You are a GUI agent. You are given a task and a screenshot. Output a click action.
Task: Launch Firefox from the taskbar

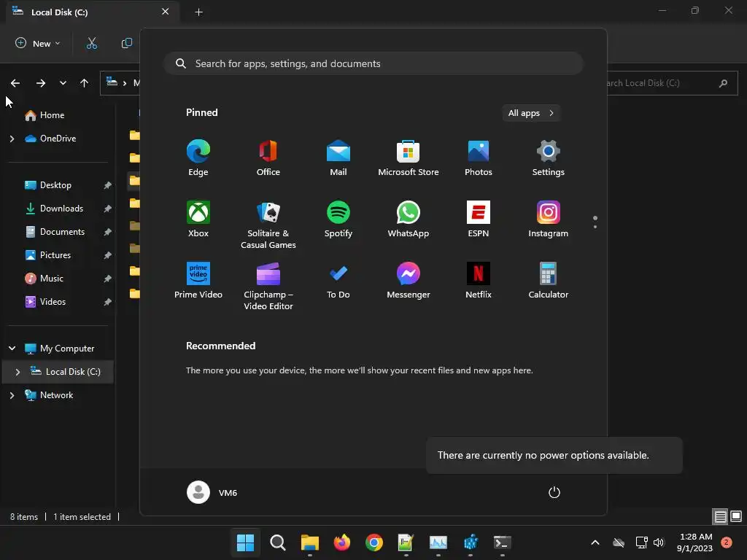(341, 542)
